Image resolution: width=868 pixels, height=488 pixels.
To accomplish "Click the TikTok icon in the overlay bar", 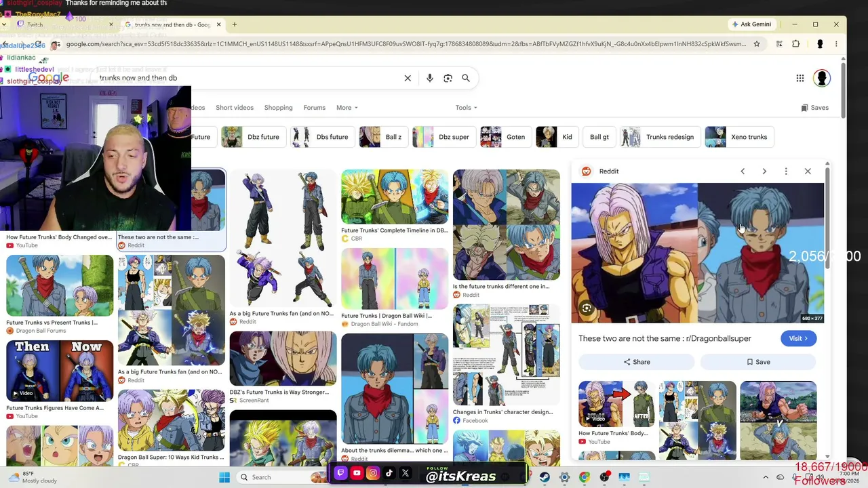I will coord(389,473).
